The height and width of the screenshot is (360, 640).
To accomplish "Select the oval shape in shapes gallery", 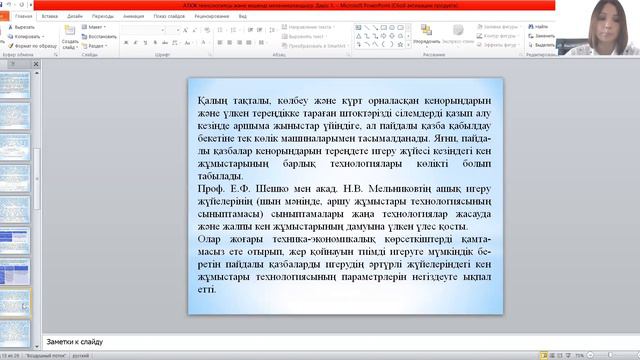I will (392, 28).
